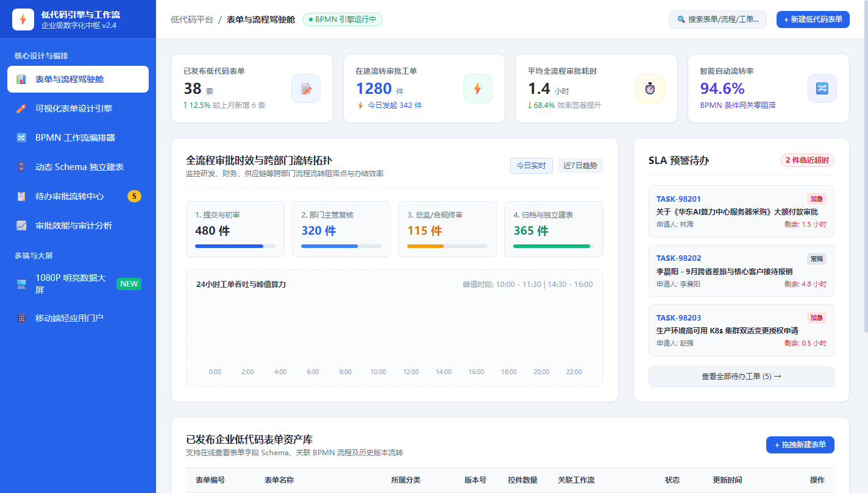Select 审批效能与审计分析 in sidebar
868x493 pixels.
pos(78,225)
